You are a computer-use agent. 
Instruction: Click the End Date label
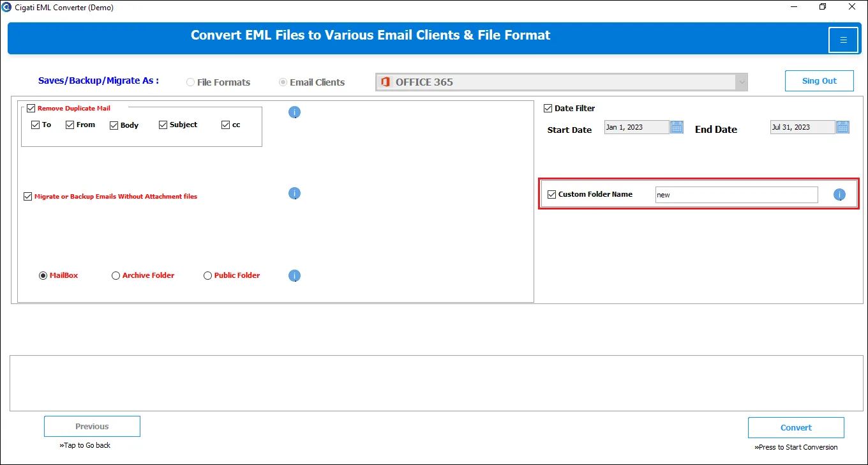pyautogui.click(x=716, y=129)
